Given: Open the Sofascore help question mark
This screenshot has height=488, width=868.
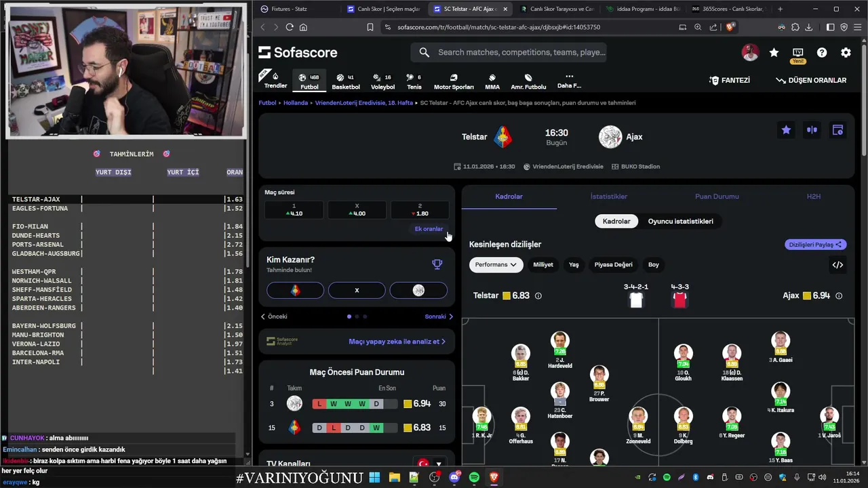Looking at the screenshot, I should 822,52.
